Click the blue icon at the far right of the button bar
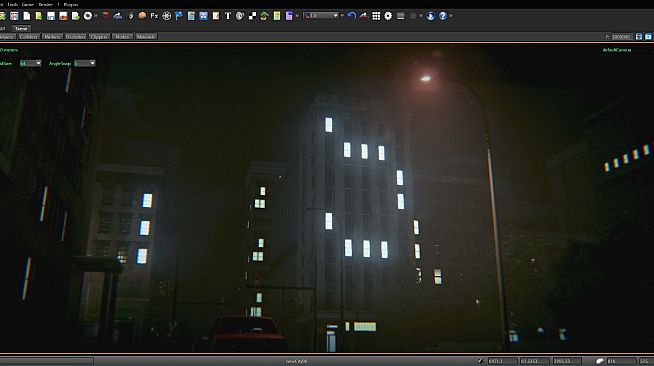The height and width of the screenshot is (366, 654). pyautogui.click(x=648, y=37)
